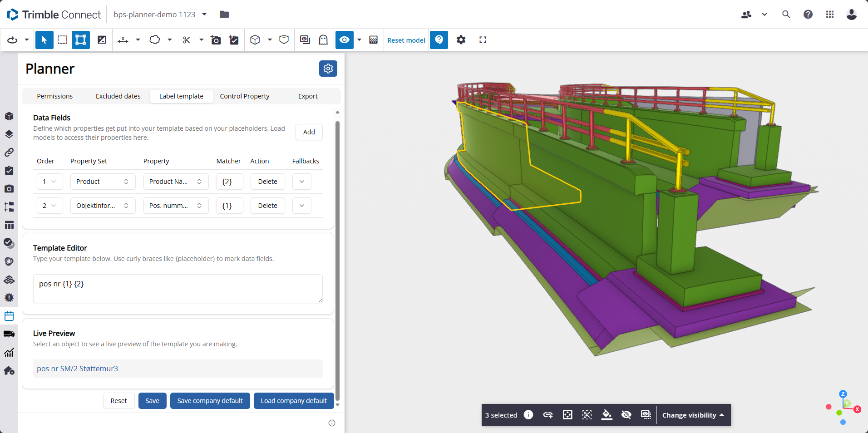The width and height of the screenshot is (868, 433).
Task: Switch to the Excluded dates tab
Action: click(x=118, y=96)
